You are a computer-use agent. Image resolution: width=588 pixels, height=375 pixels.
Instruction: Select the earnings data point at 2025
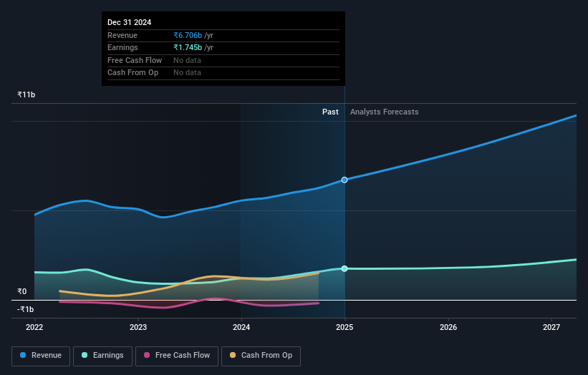point(344,268)
